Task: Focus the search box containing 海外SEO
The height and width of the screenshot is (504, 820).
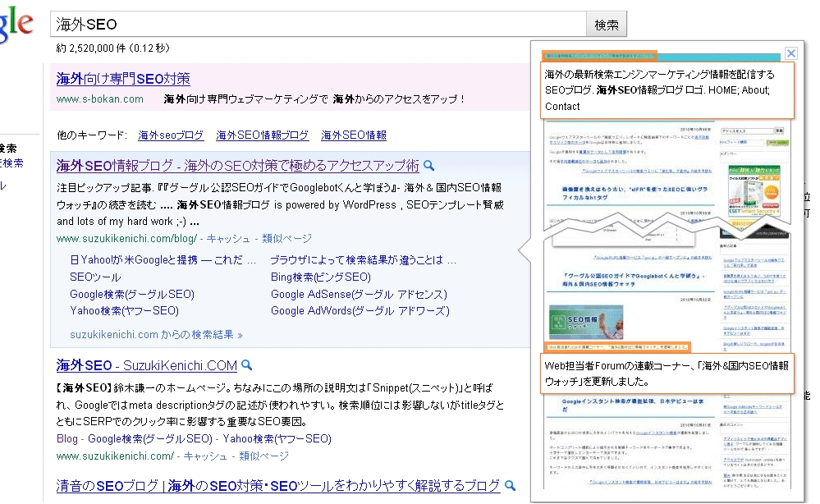Action: (x=318, y=24)
